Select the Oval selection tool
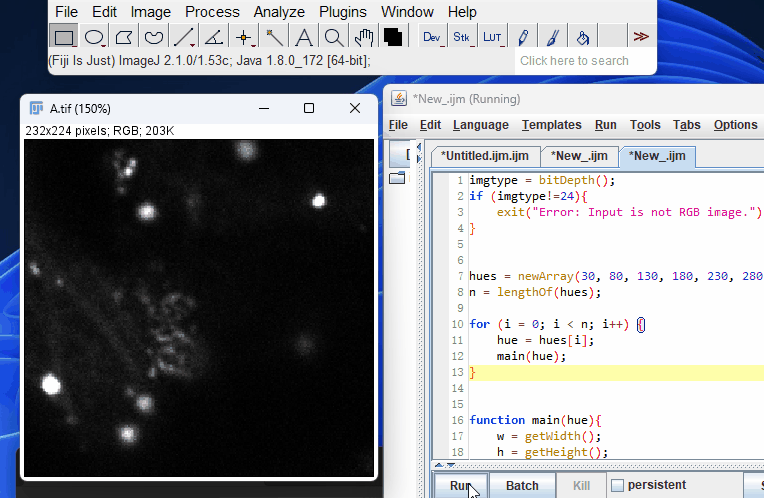Viewport: 764px width, 498px height. [94, 37]
